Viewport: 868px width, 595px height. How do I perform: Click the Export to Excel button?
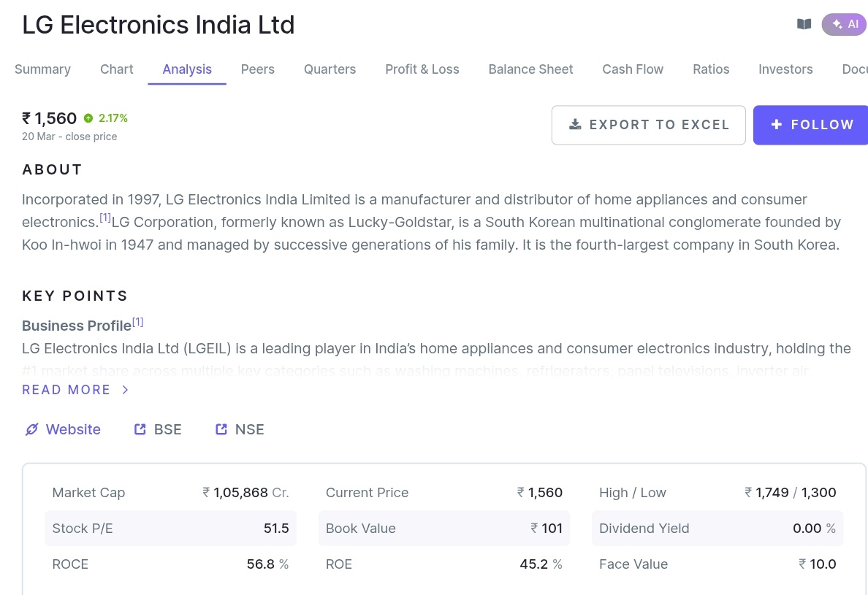coord(648,125)
